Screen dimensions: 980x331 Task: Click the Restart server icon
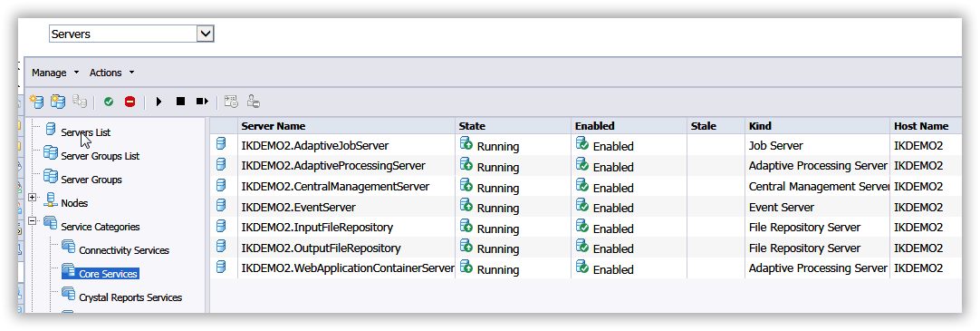(x=202, y=101)
